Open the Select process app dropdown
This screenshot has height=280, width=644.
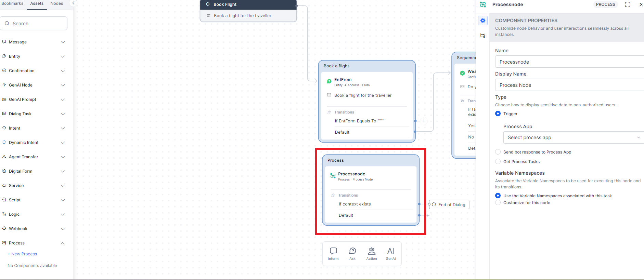click(573, 137)
